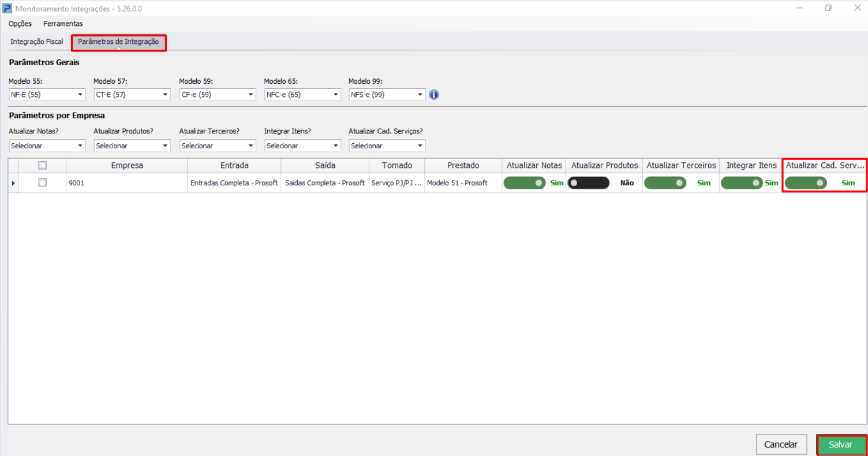The width and height of the screenshot is (868, 456).
Task: Open the Modelo 59 dropdown
Action: pyautogui.click(x=218, y=95)
